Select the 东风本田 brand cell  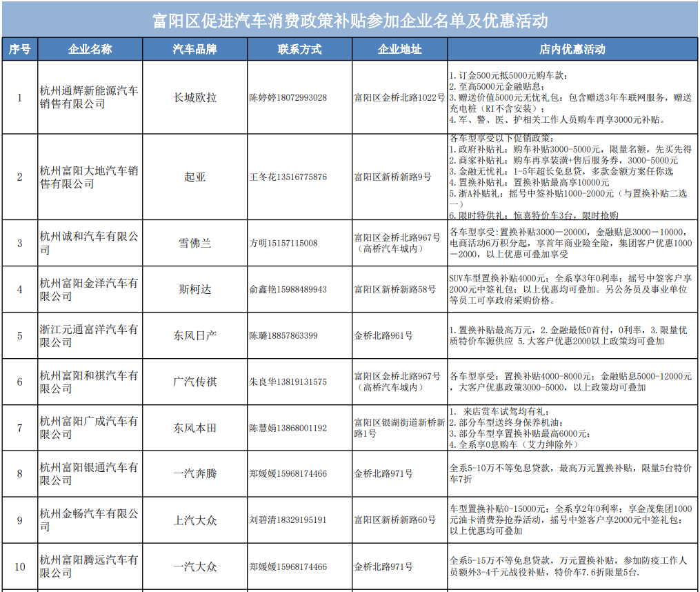point(194,428)
